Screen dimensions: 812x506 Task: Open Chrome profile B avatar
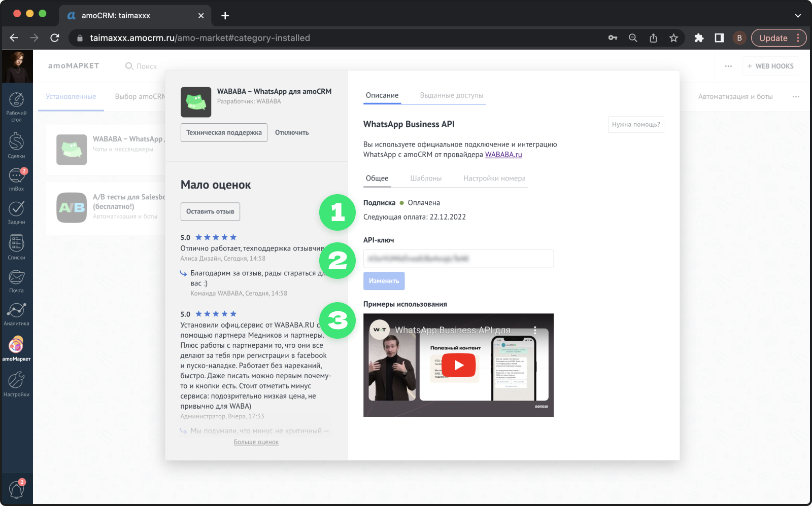click(739, 38)
